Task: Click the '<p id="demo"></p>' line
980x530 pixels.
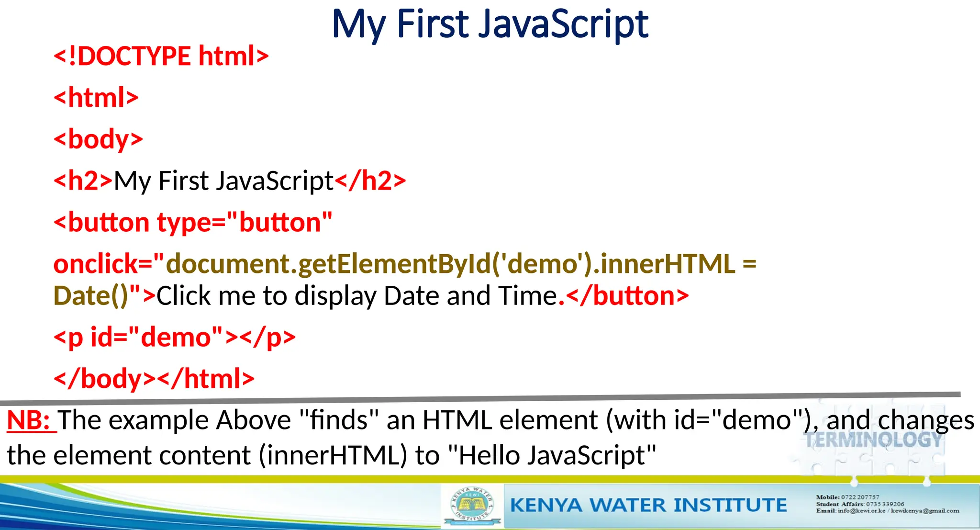Action: tap(175, 338)
